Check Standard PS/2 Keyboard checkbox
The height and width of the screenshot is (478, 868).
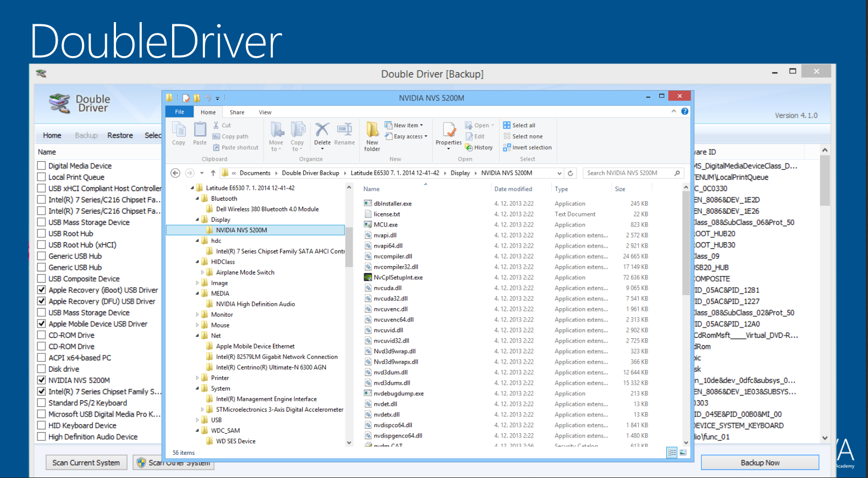click(42, 402)
